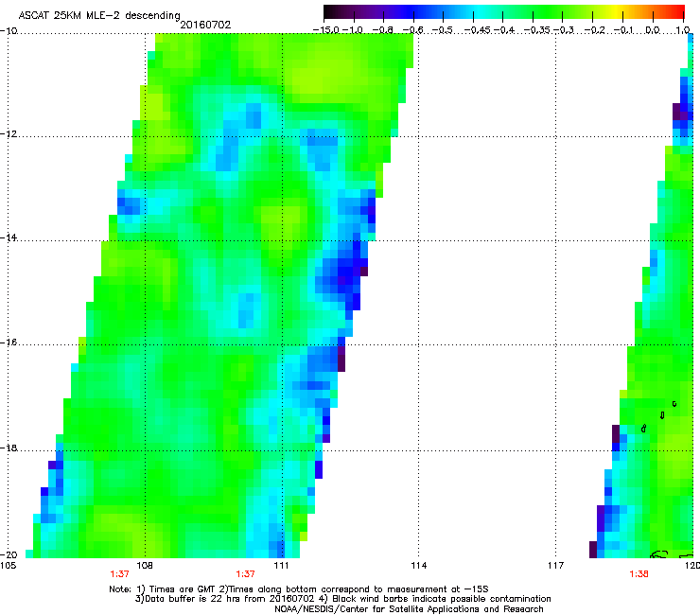Image resolution: width=700 pixels, height=615 pixels.
Task: Select the note 'Data buffer is 22 hrs from 20160702'
Action: 224,599
